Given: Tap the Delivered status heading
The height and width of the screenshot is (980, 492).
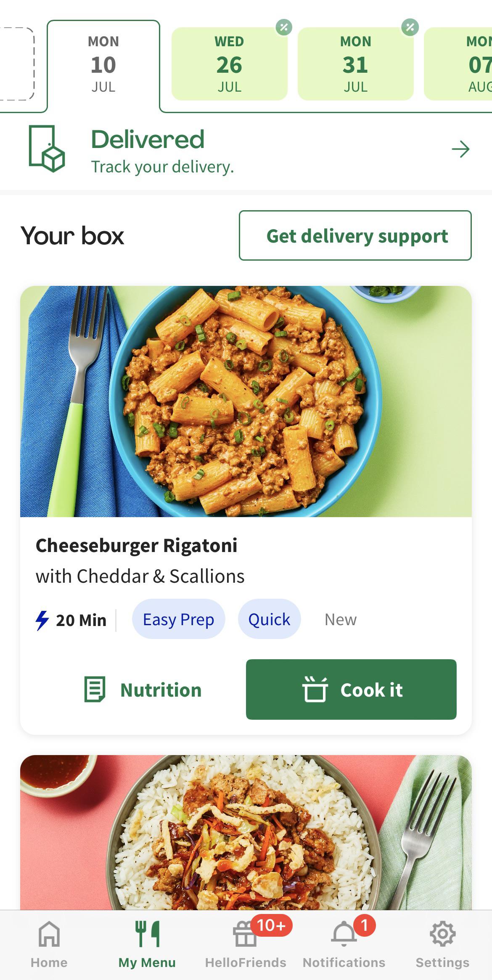Looking at the screenshot, I should (148, 140).
